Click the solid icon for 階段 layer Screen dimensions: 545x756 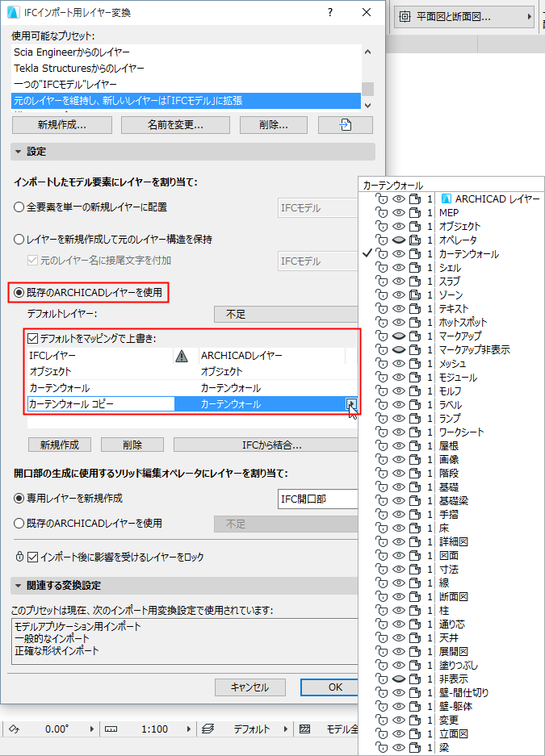point(415,473)
